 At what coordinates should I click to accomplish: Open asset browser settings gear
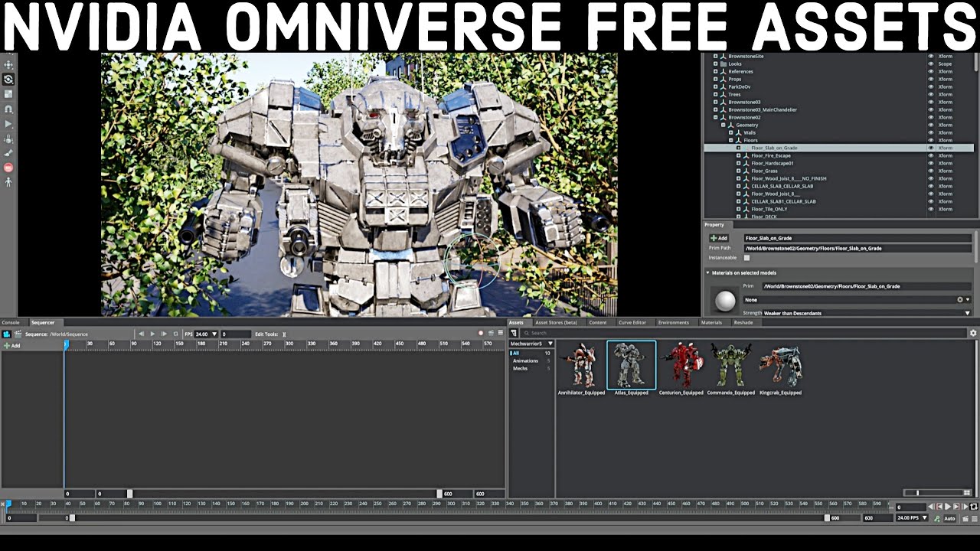[973, 333]
